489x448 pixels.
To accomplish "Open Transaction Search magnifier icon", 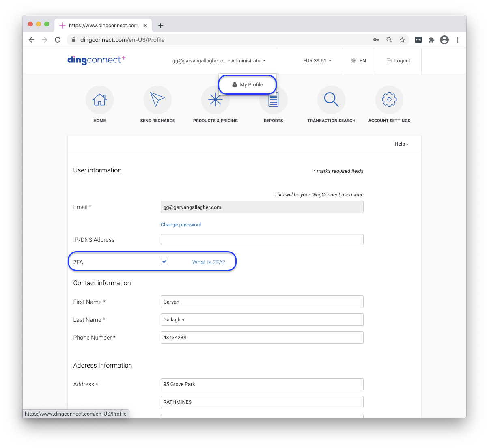I will pyautogui.click(x=331, y=99).
